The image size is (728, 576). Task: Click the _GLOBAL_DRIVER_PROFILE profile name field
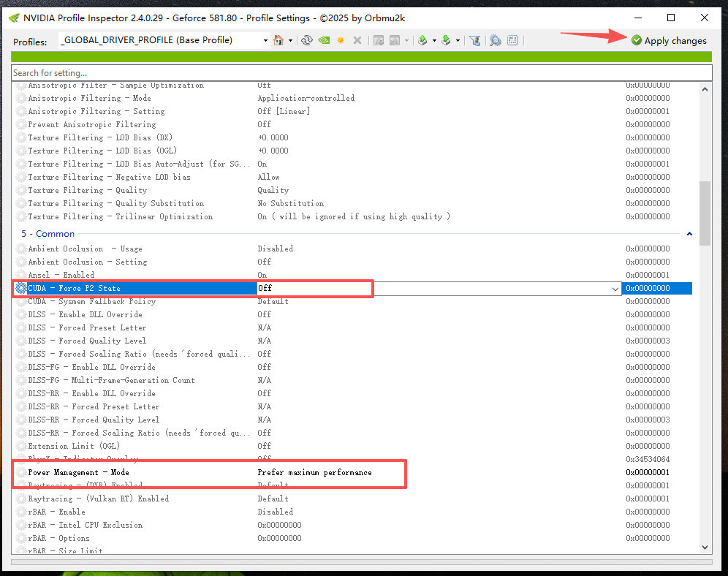point(160,40)
